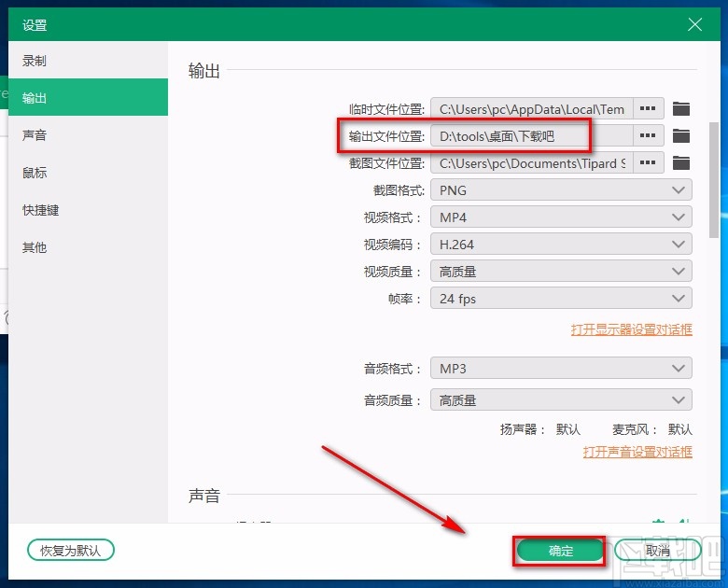Click the 确定 button
The image size is (728, 588).
[x=560, y=551]
